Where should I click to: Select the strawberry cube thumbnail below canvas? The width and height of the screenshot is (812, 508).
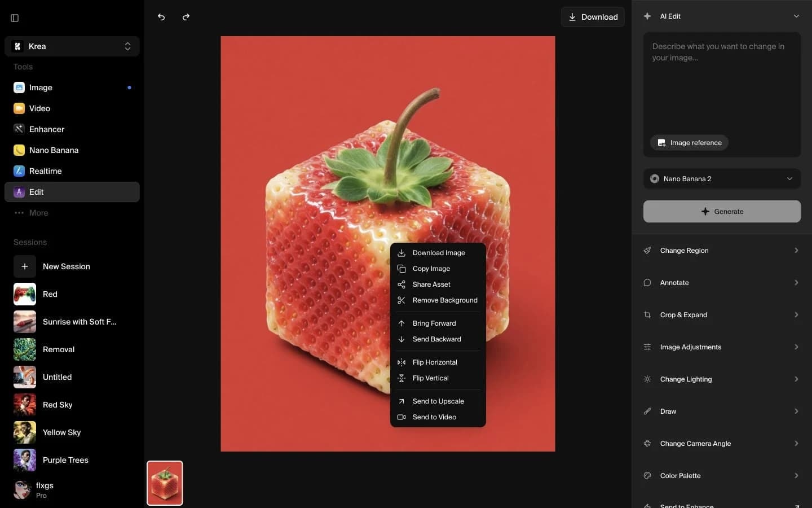point(165,483)
